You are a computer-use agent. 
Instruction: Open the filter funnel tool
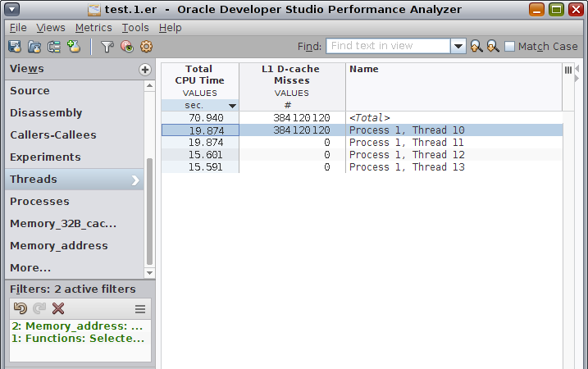point(107,47)
